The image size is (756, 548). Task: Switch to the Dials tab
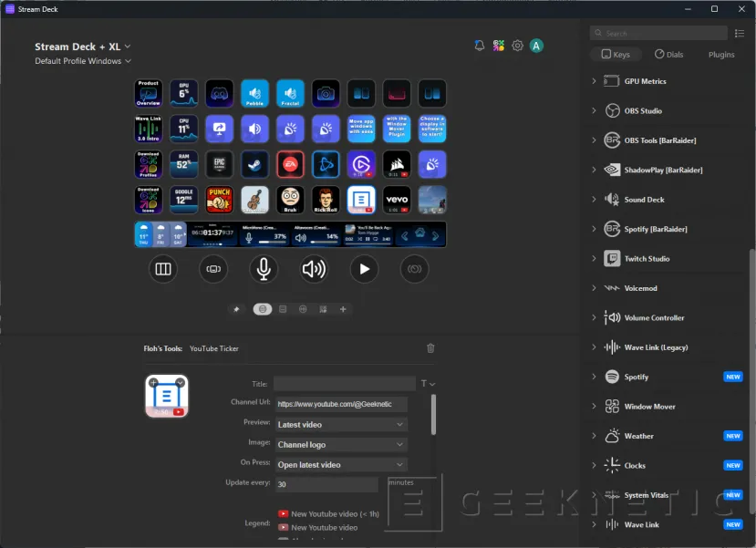[669, 54]
